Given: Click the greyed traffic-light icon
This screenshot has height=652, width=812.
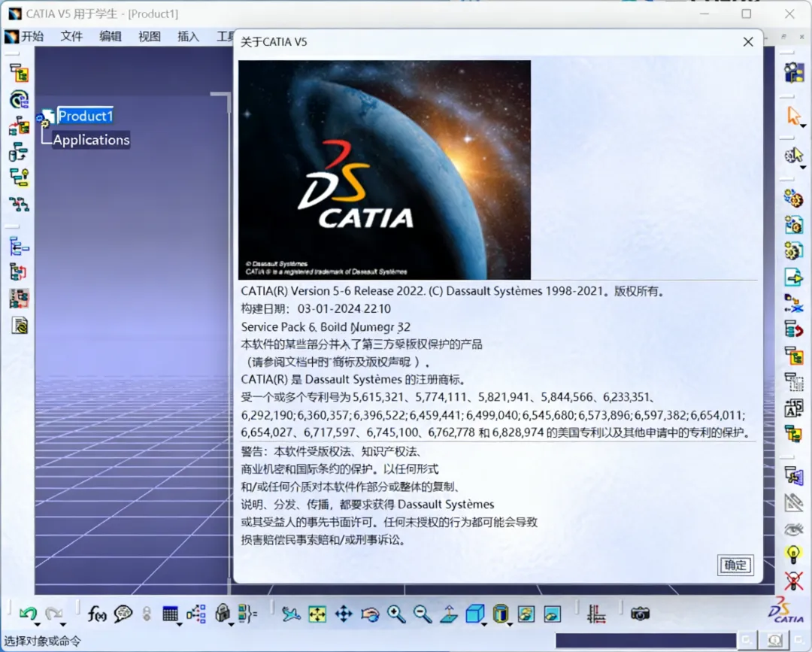Looking at the screenshot, I should tap(147, 614).
